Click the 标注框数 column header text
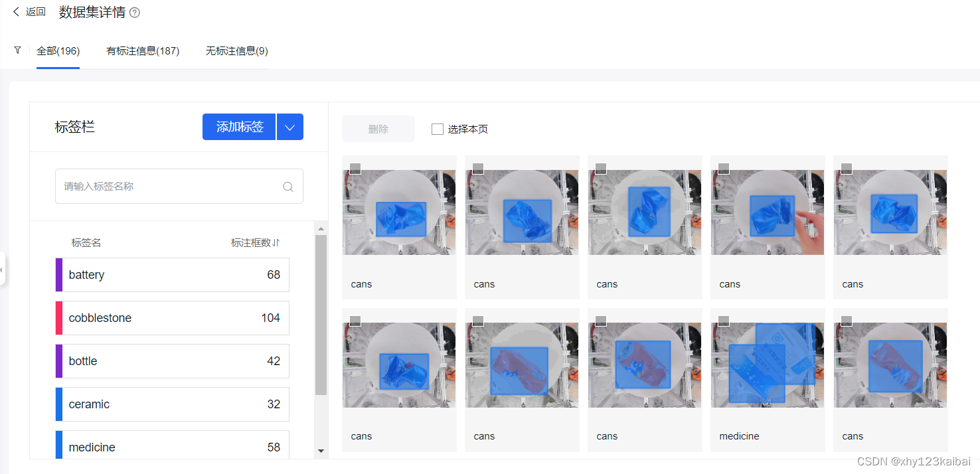980x474 pixels. 251,243
